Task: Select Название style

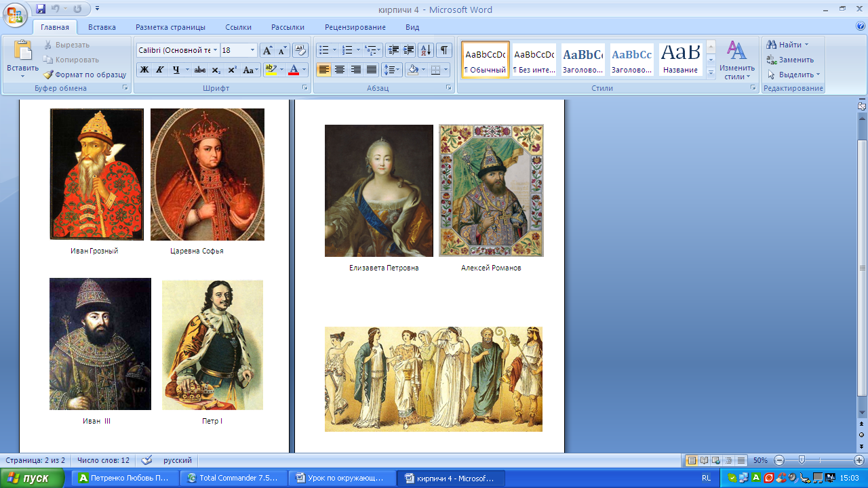Action: point(681,60)
